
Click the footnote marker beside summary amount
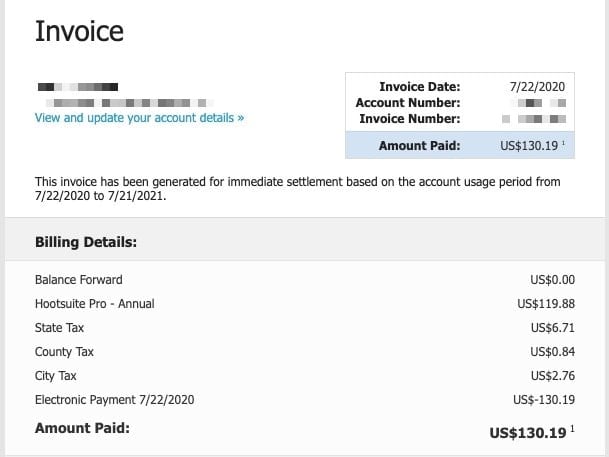(x=564, y=143)
